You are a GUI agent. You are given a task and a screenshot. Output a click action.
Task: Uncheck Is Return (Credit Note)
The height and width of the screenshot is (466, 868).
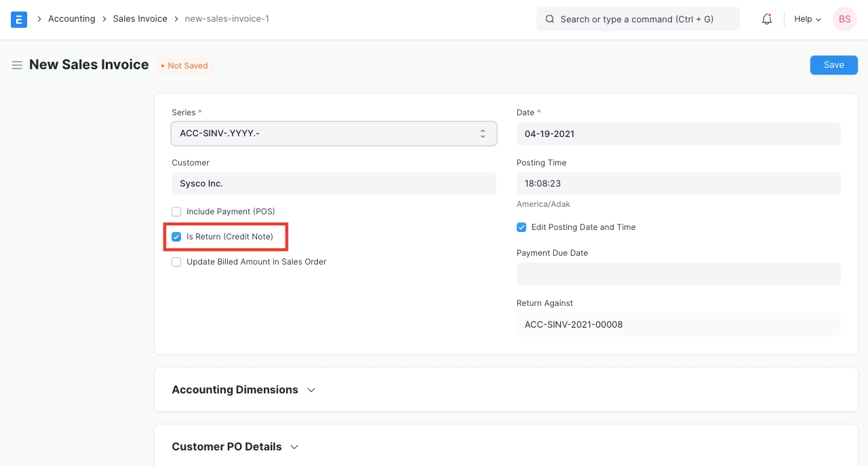click(176, 237)
